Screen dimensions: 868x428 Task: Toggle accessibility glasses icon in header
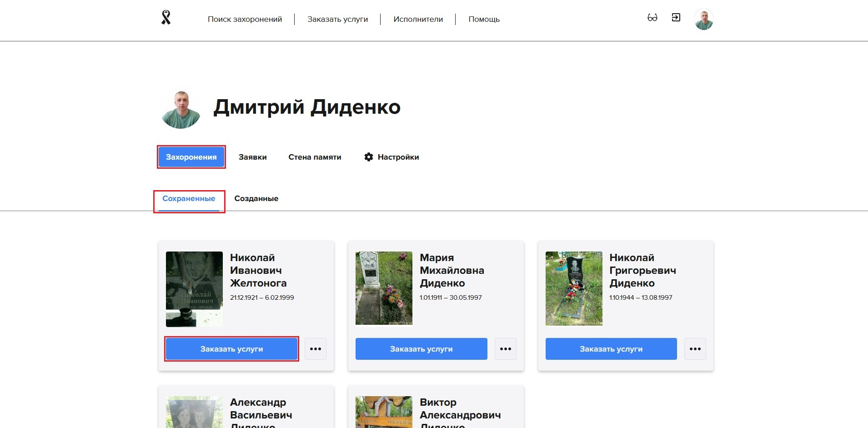[x=652, y=18]
